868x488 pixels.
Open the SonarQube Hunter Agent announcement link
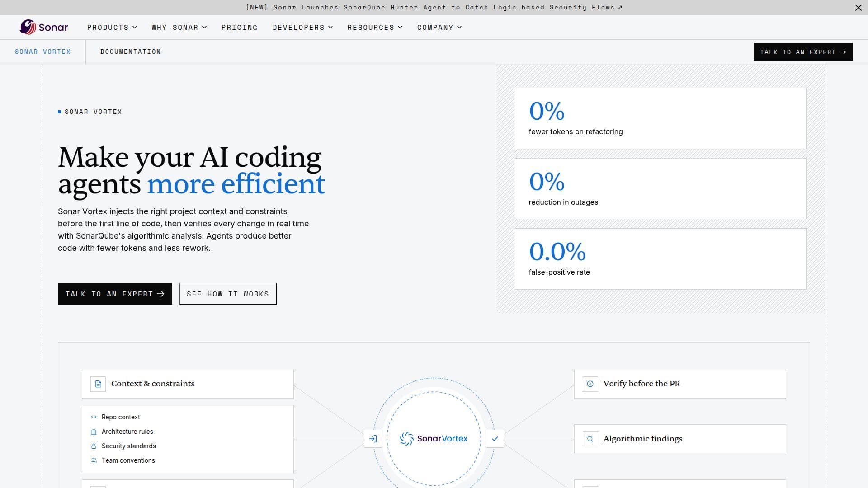[434, 7]
